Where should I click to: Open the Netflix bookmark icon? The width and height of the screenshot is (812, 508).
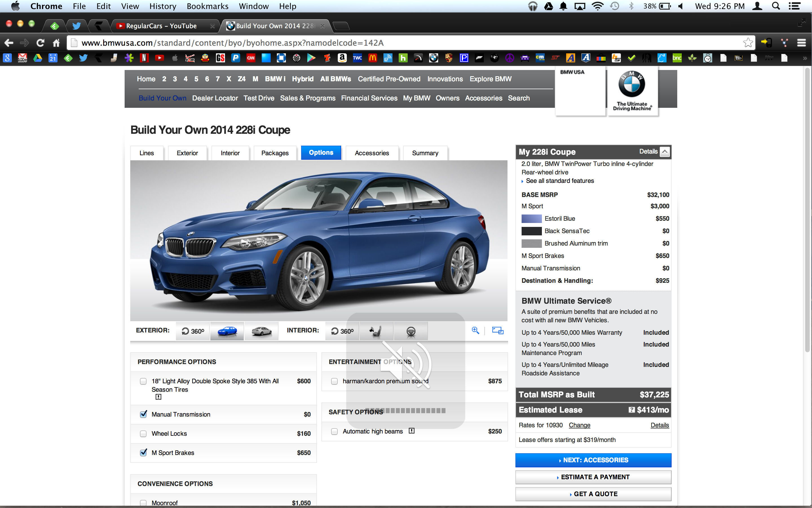[x=144, y=58]
